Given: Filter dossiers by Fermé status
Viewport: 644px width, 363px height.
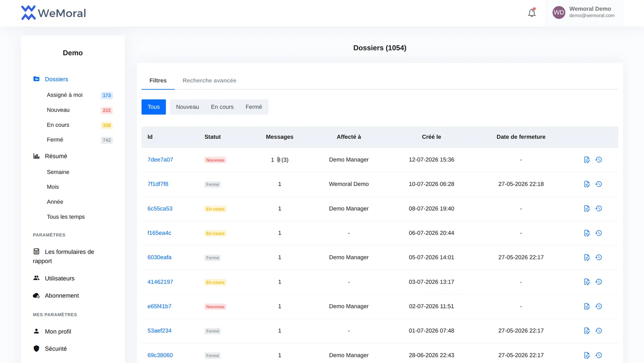Looking at the screenshot, I should [254, 107].
